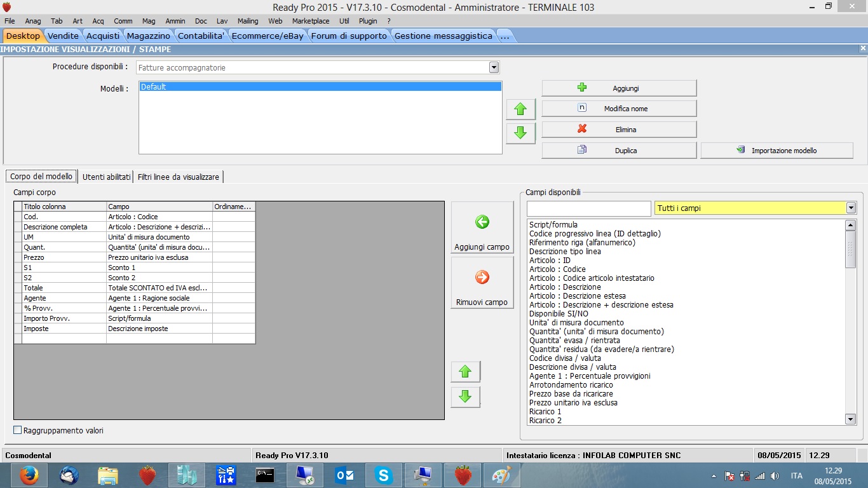Click the Duplica button

619,151
